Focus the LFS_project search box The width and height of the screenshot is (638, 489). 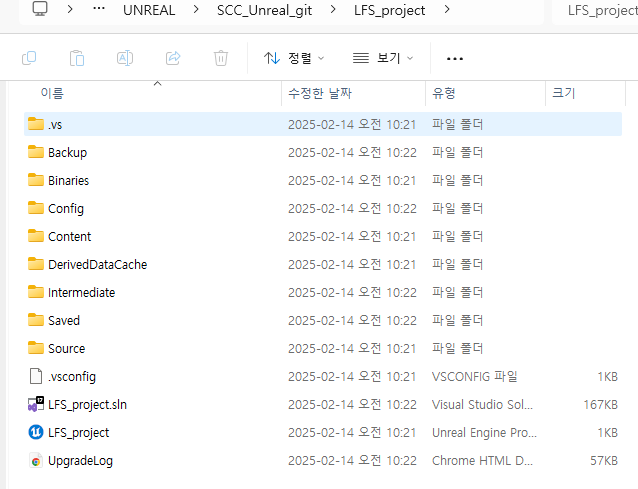click(595, 11)
